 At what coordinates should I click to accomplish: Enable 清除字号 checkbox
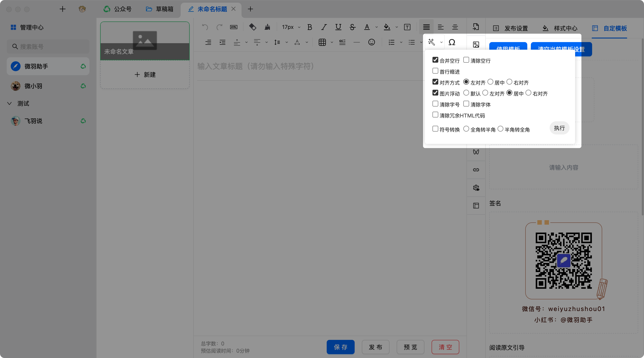[x=435, y=104]
